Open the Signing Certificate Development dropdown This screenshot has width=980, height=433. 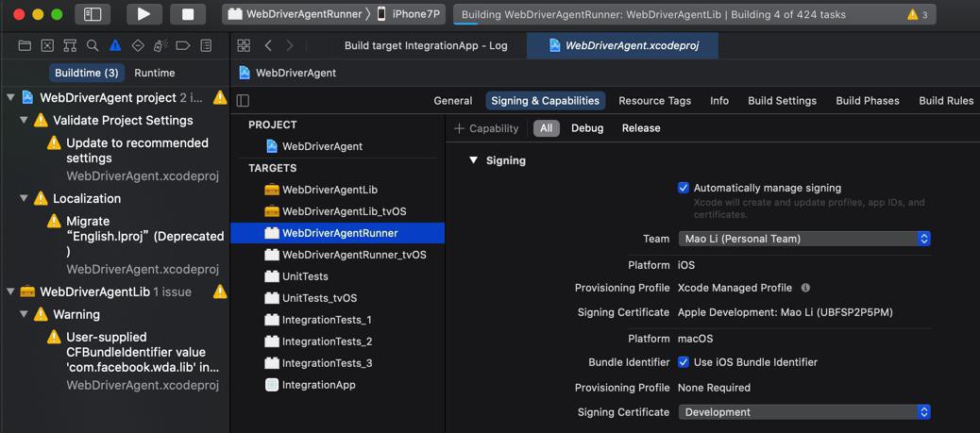coord(804,412)
